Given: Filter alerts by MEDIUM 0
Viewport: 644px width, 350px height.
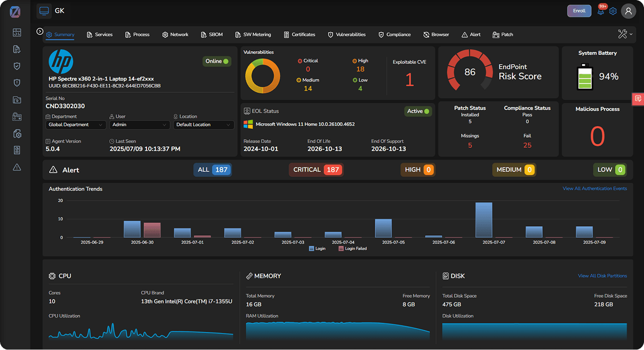Looking at the screenshot, I should pos(514,170).
